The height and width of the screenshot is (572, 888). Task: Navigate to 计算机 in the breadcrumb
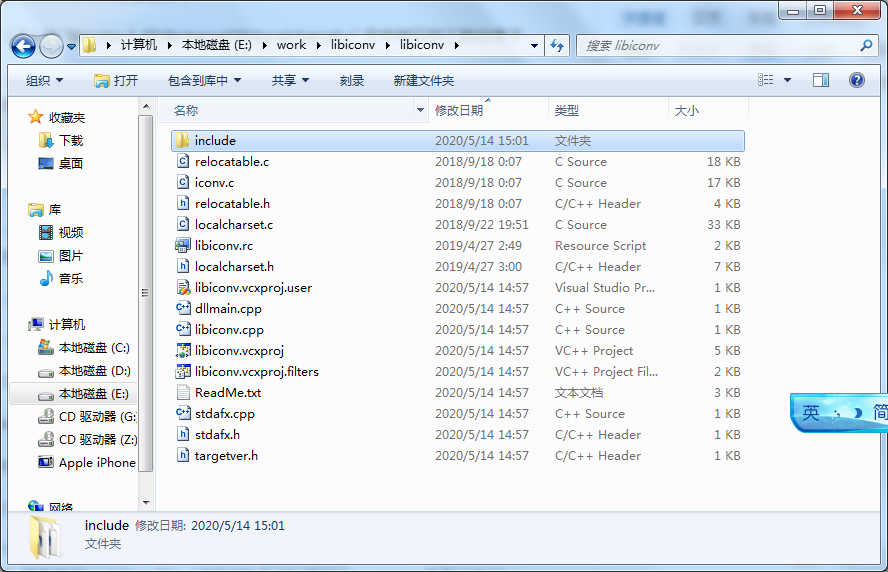[x=139, y=45]
